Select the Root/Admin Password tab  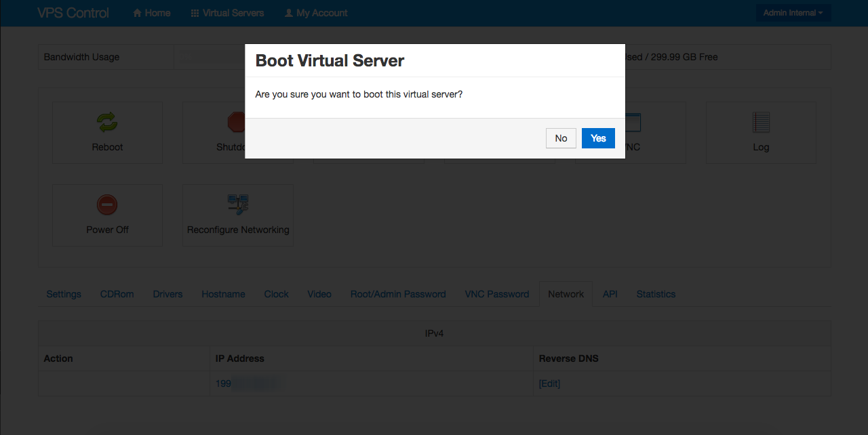(398, 294)
